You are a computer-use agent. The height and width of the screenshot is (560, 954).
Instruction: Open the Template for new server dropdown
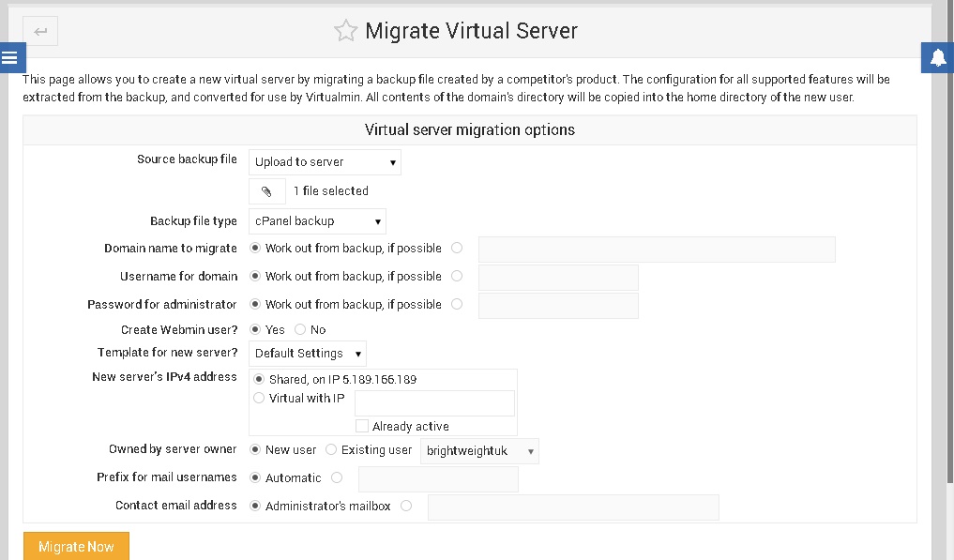click(x=308, y=353)
